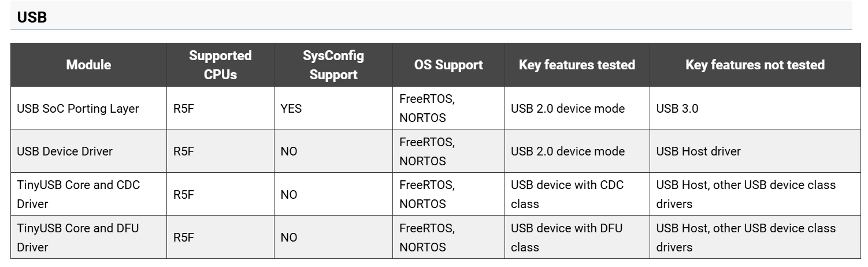Image resolution: width=868 pixels, height=267 pixels.
Task: Select the Module column header
Action: point(88,65)
